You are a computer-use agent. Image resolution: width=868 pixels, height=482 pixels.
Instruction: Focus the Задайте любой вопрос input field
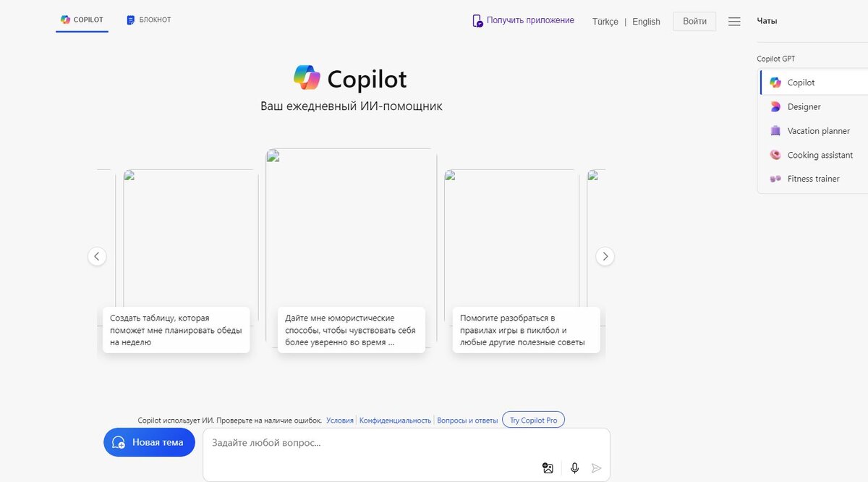pyautogui.click(x=405, y=443)
